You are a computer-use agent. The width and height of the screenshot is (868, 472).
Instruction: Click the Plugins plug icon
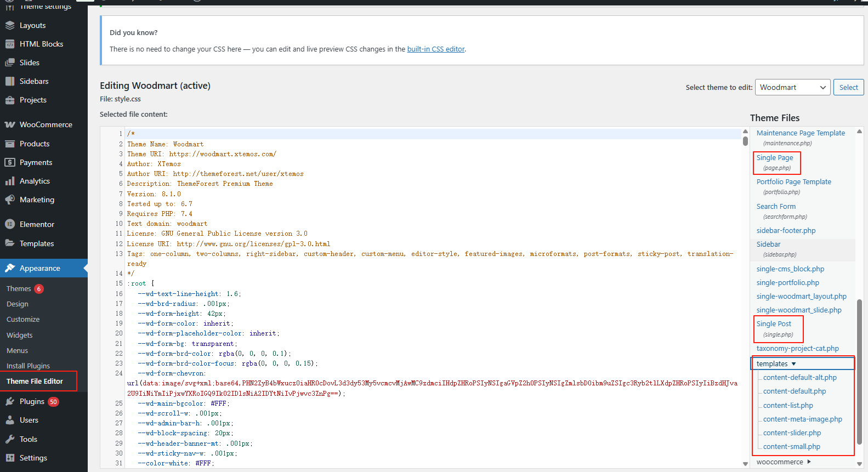click(10, 402)
